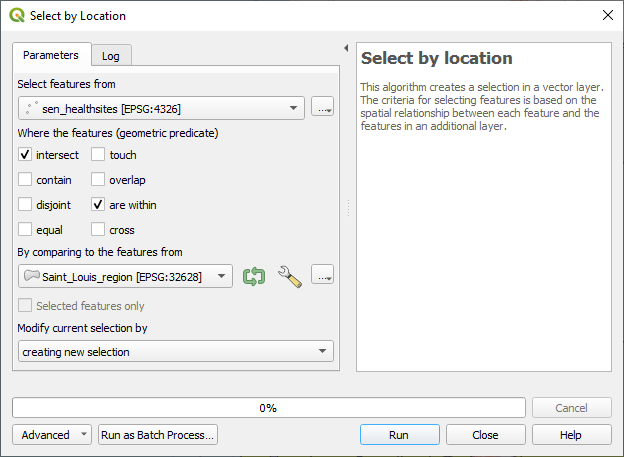
Task: Click the 0% progress bar
Action: pos(268,408)
